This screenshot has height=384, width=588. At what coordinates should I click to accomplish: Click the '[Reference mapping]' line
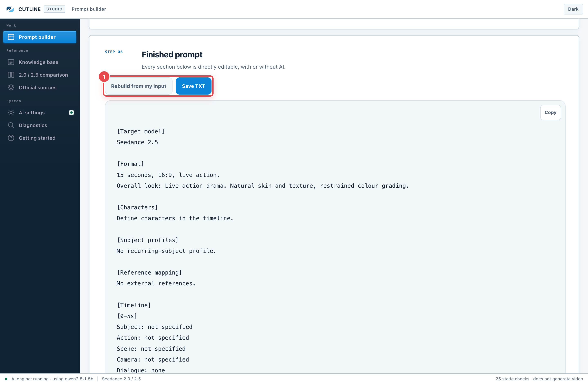[149, 272]
